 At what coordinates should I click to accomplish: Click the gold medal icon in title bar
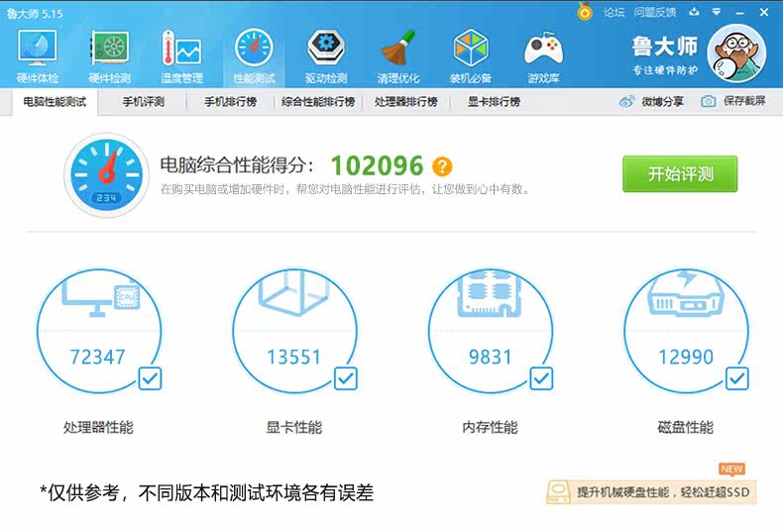tap(585, 11)
